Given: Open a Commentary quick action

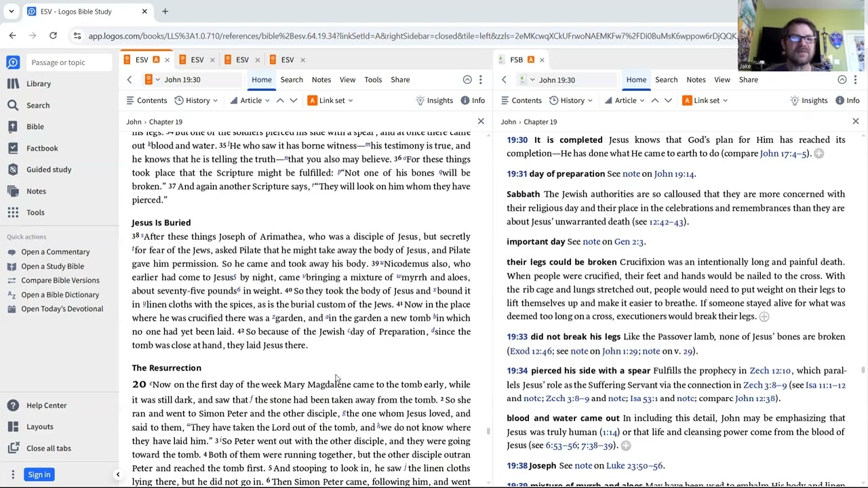Looking at the screenshot, I should click(x=55, y=252).
